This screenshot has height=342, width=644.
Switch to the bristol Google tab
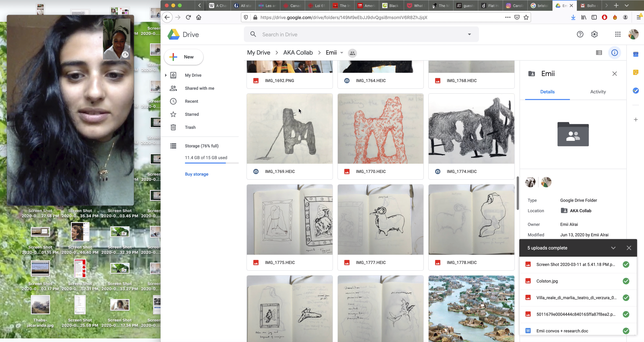540,5
